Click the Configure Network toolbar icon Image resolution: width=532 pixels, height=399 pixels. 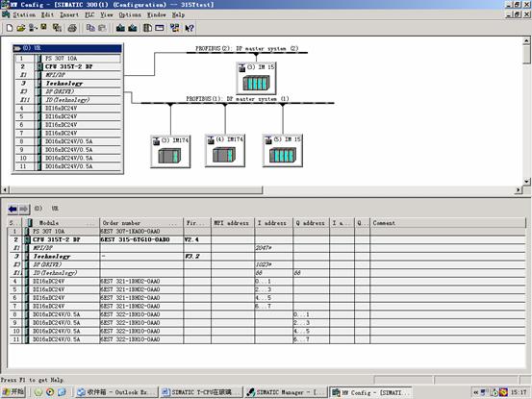175,28
